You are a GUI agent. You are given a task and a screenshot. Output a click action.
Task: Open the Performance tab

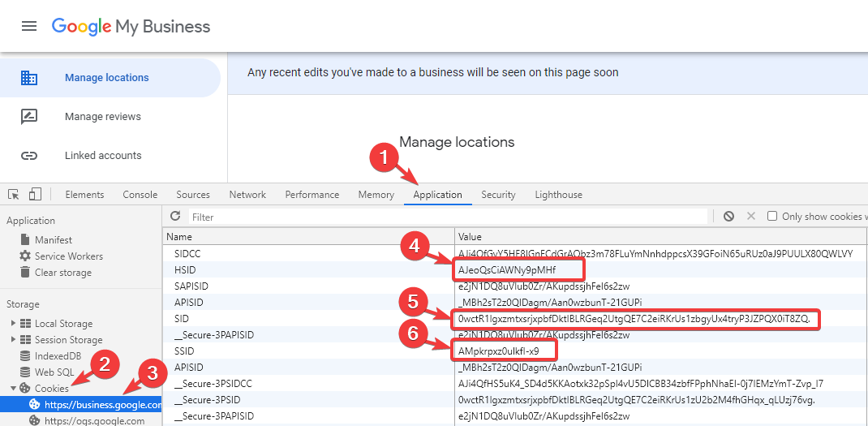pos(312,195)
